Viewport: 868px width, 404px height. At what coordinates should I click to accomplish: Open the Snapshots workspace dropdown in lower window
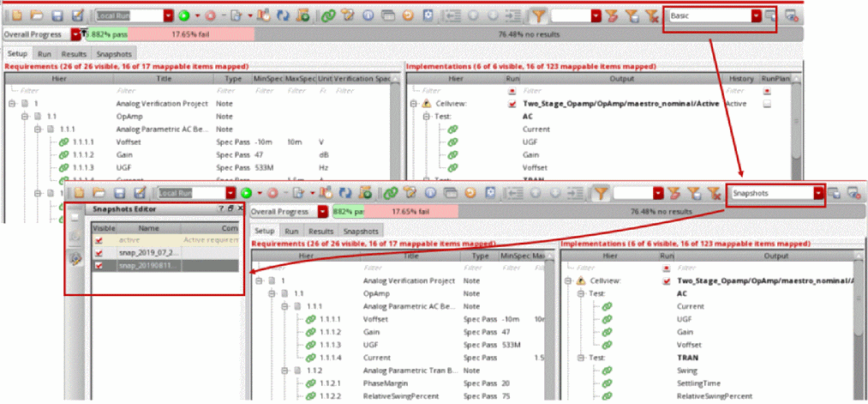(x=819, y=193)
